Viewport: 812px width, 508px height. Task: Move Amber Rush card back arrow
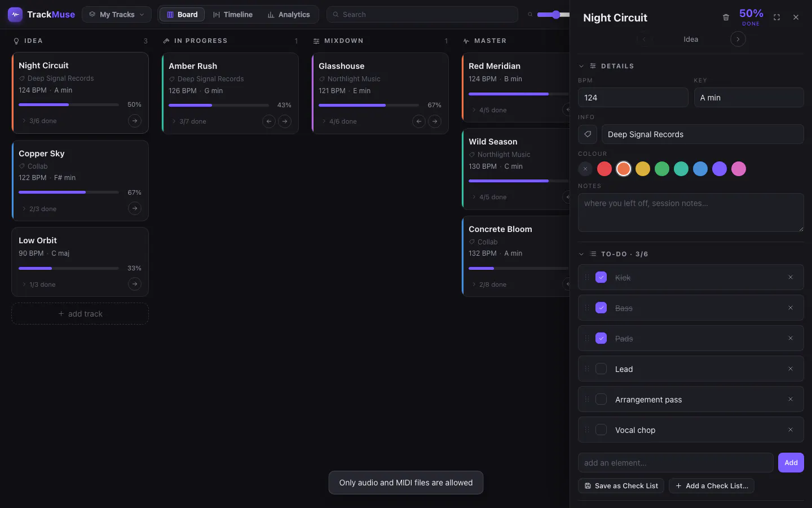click(x=268, y=121)
